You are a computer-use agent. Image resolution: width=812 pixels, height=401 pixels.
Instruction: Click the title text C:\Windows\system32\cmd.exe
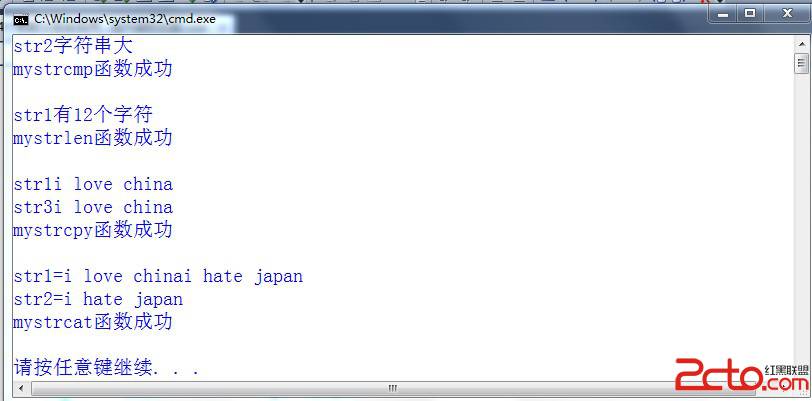[125, 20]
